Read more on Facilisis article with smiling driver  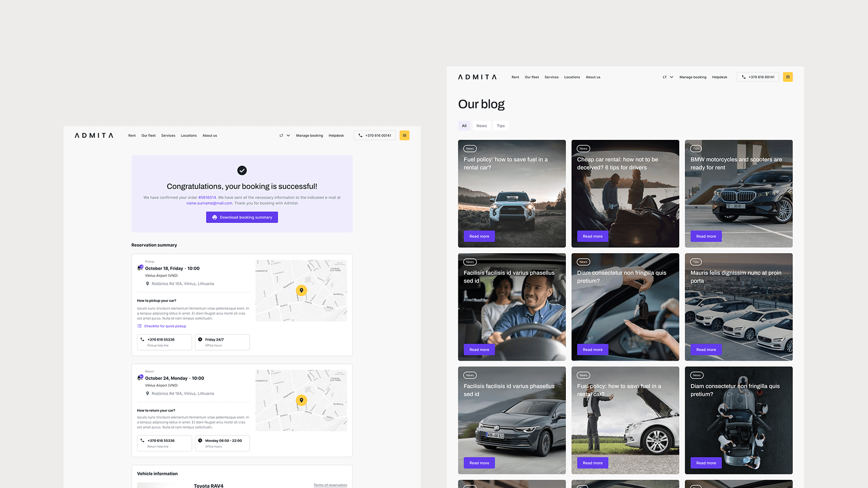[479, 350]
